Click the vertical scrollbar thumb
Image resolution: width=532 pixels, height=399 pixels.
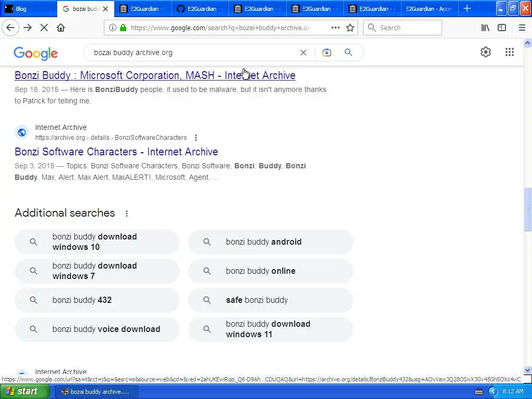(x=527, y=209)
